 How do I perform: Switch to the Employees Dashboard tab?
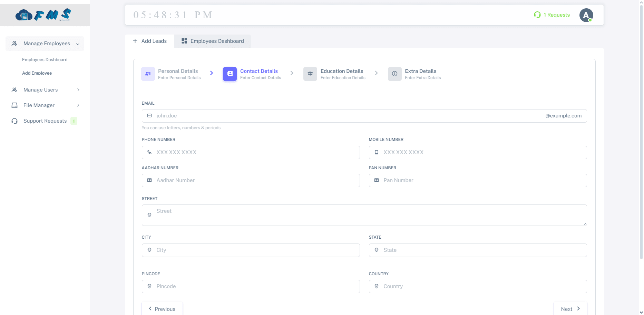[x=213, y=41]
